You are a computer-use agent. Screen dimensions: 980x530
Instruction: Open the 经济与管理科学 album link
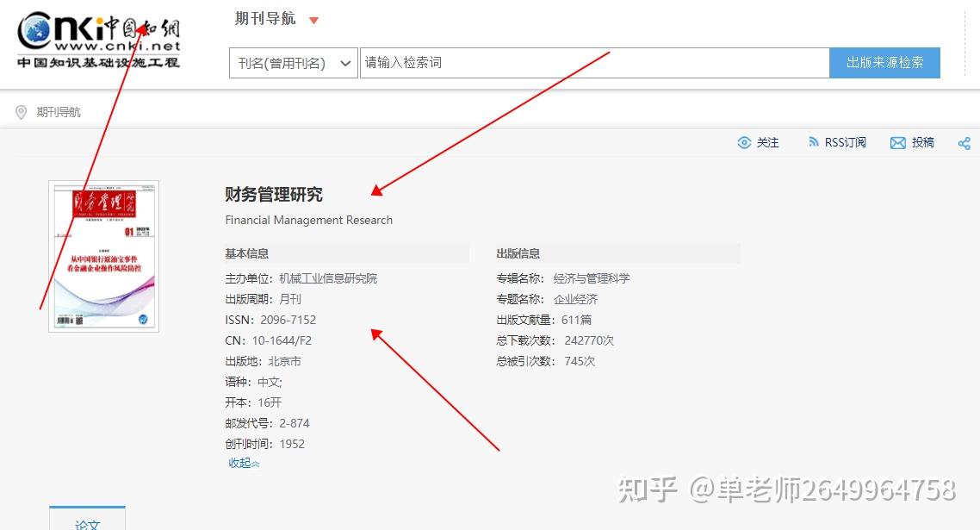coord(592,278)
